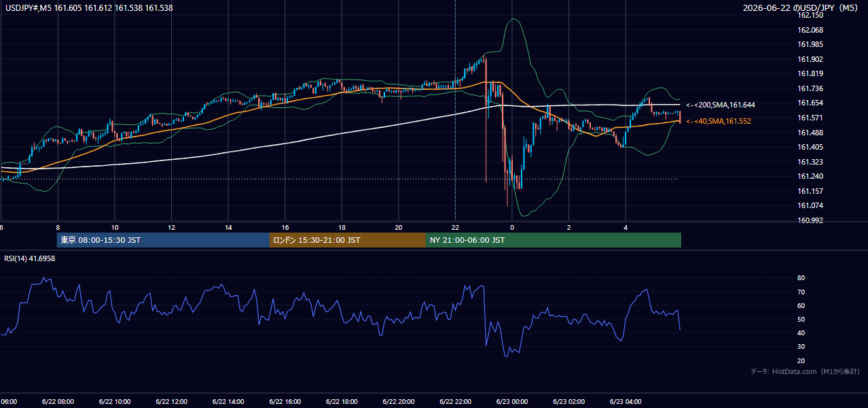868x408 pixels.
Task: Select price axis label 161.157
Action: 810,191
